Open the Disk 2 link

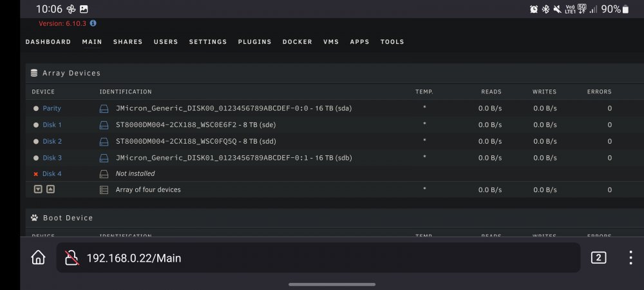pos(52,141)
